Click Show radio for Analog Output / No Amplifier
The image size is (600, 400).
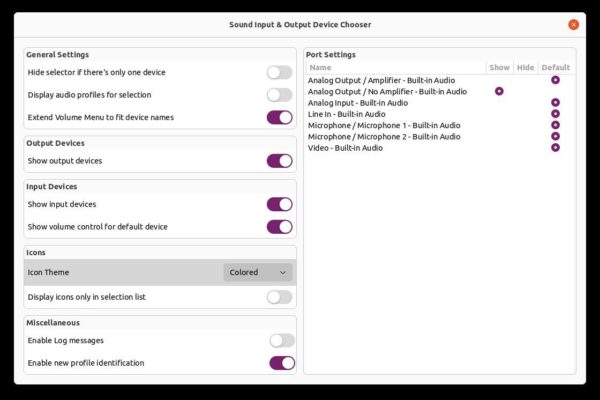(x=499, y=91)
